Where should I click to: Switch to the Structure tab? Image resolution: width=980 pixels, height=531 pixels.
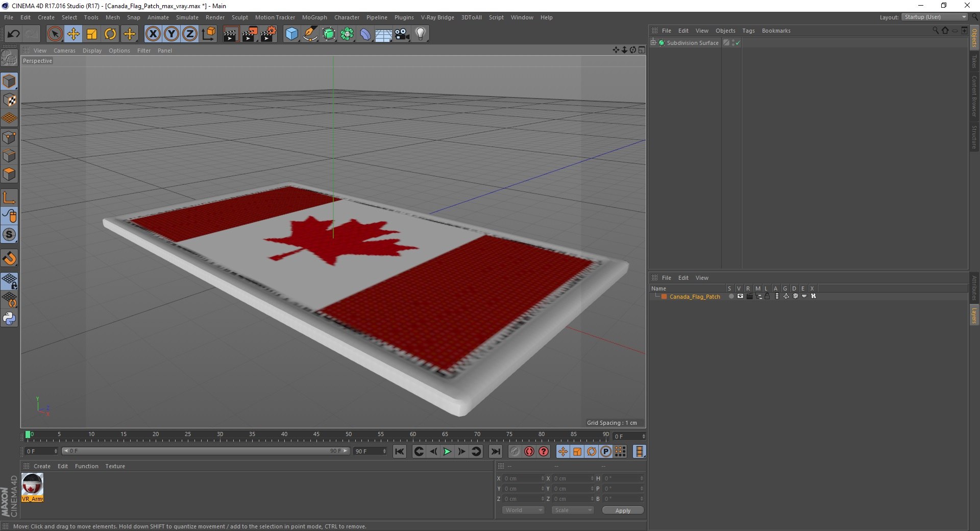[974, 137]
